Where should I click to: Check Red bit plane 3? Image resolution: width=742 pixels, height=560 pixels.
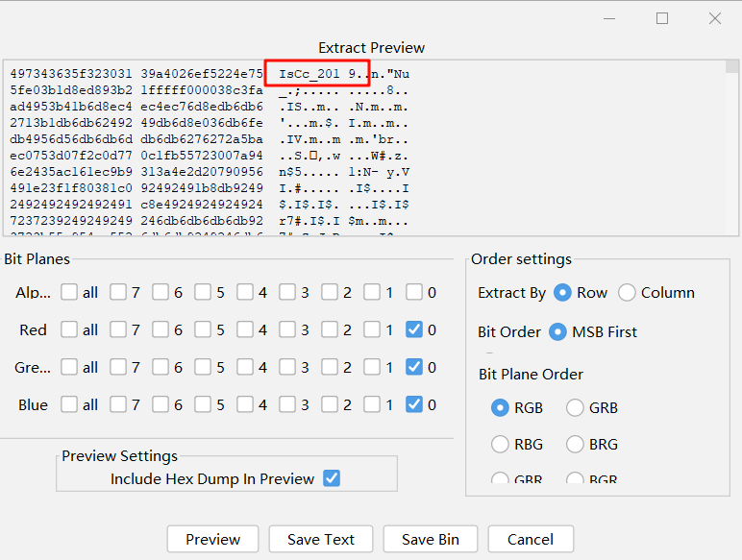(x=287, y=329)
